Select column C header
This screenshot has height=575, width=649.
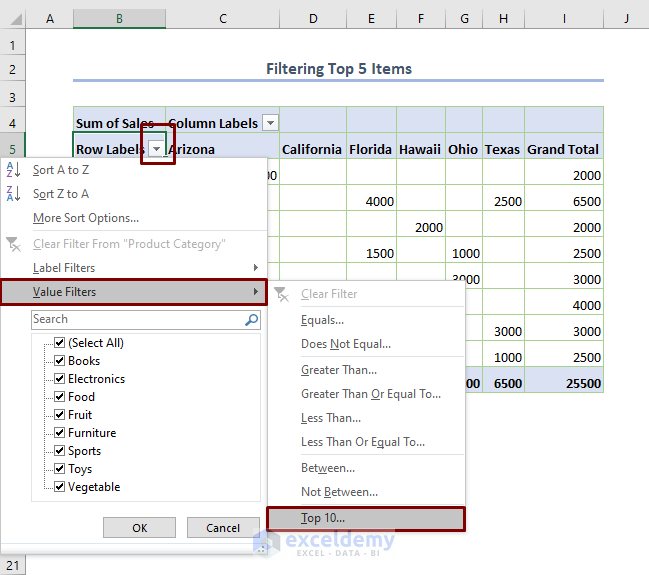tap(223, 19)
